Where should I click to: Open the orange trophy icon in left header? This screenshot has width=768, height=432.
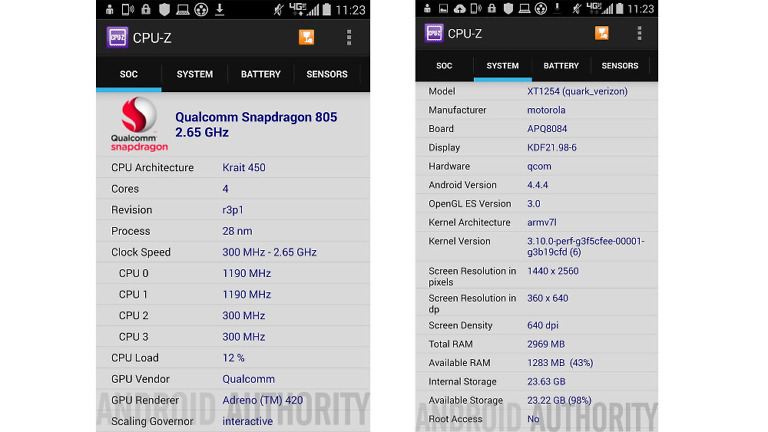coord(307,37)
